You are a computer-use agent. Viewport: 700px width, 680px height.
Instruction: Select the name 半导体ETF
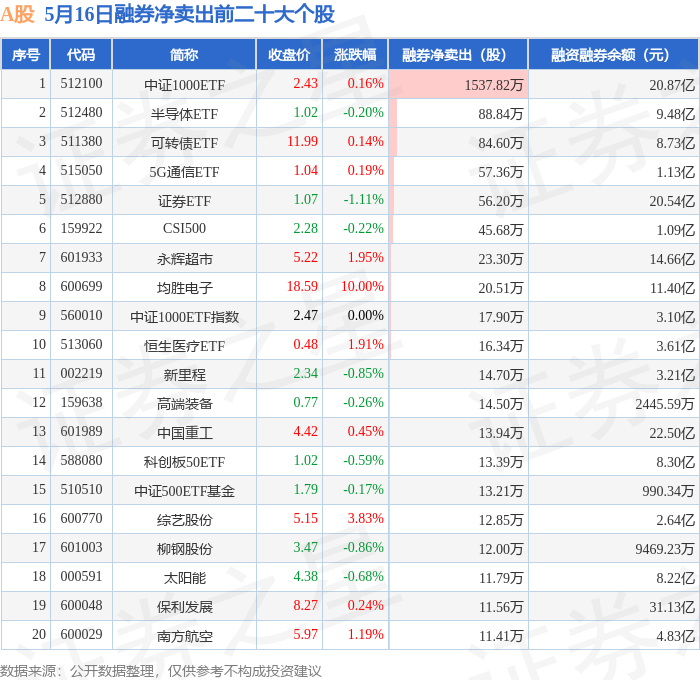[x=184, y=114]
